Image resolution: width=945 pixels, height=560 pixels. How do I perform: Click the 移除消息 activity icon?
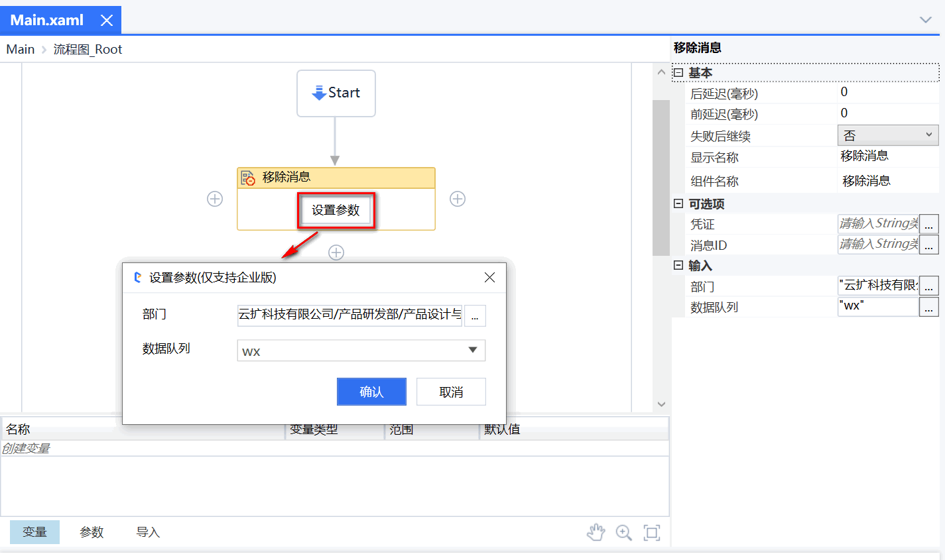248,178
